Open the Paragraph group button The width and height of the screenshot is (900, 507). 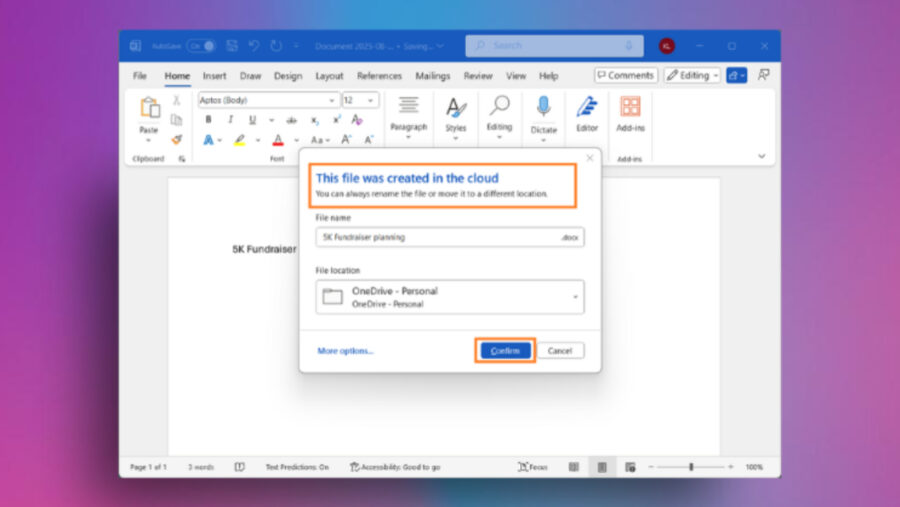click(x=408, y=118)
